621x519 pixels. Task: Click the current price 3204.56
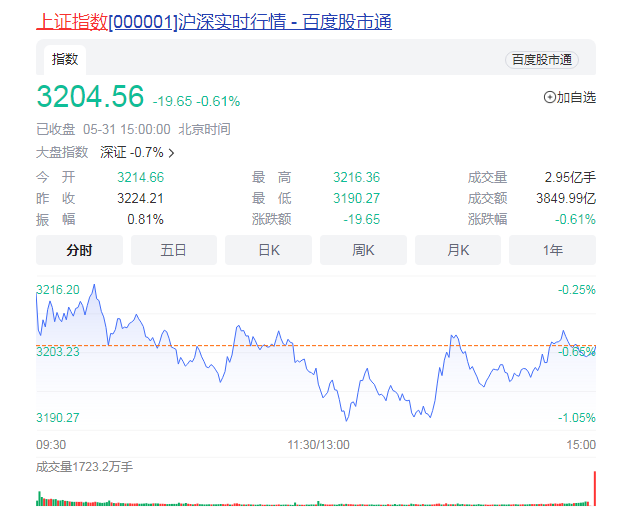[x=91, y=97]
